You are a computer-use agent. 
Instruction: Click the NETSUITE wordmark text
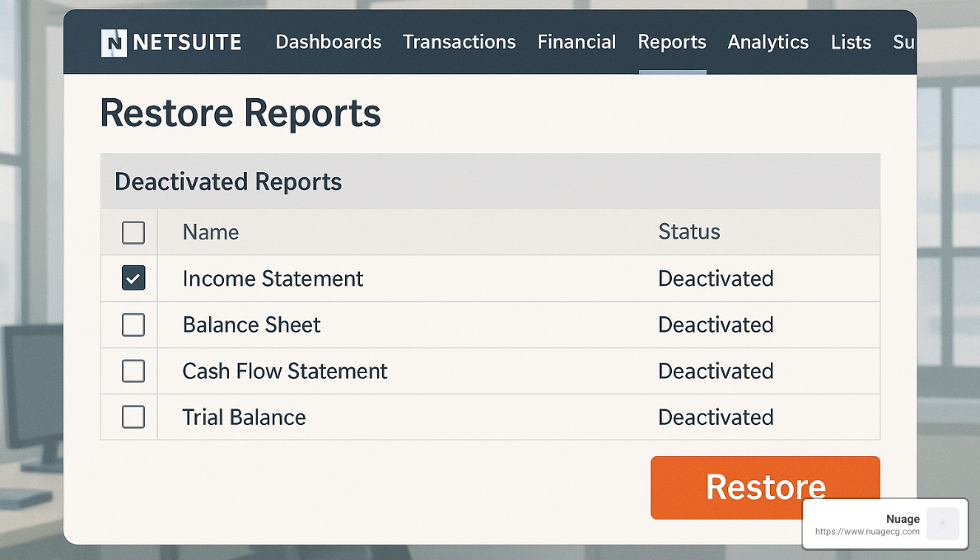pos(187,43)
